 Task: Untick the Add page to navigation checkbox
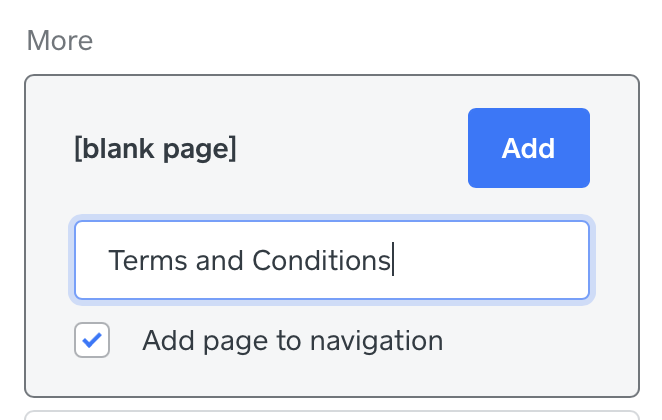[92, 341]
